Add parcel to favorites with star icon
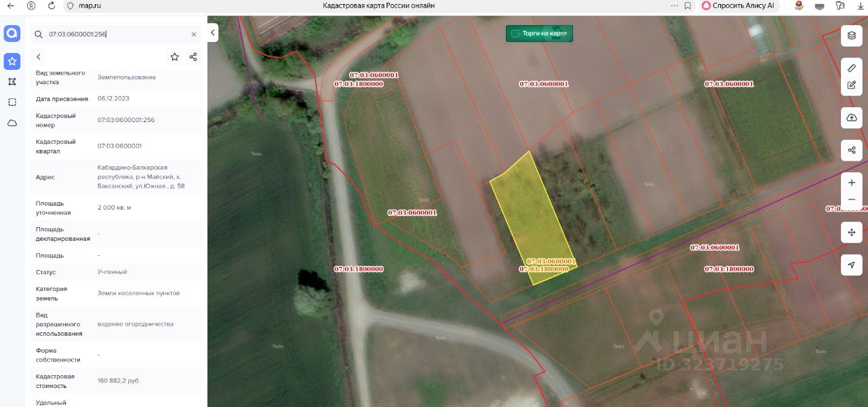This screenshot has height=407, width=868. (x=174, y=57)
